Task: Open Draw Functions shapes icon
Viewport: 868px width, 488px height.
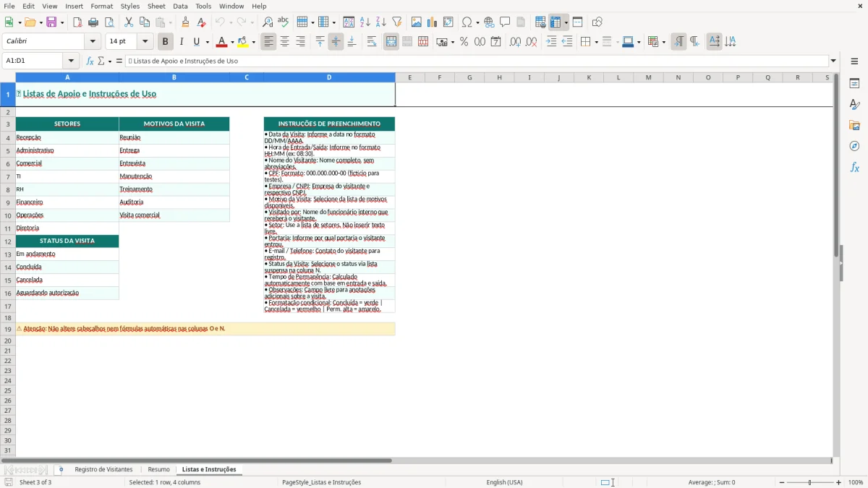Action: pos(597,22)
